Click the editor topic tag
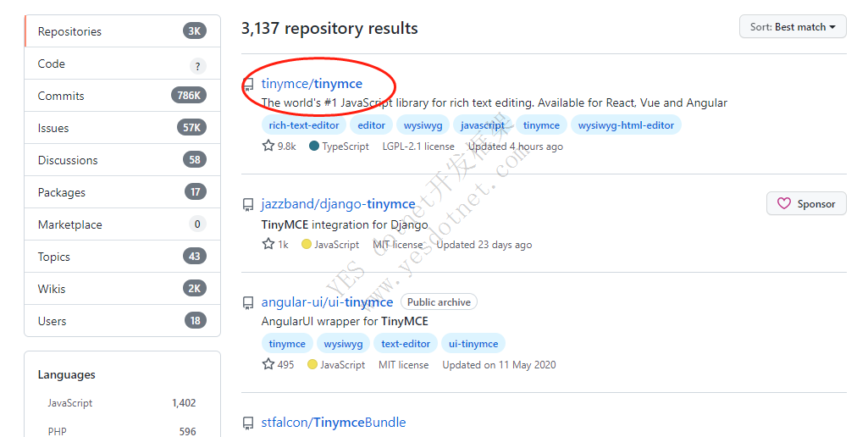The image size is (868, 437). tap(372, 125)
